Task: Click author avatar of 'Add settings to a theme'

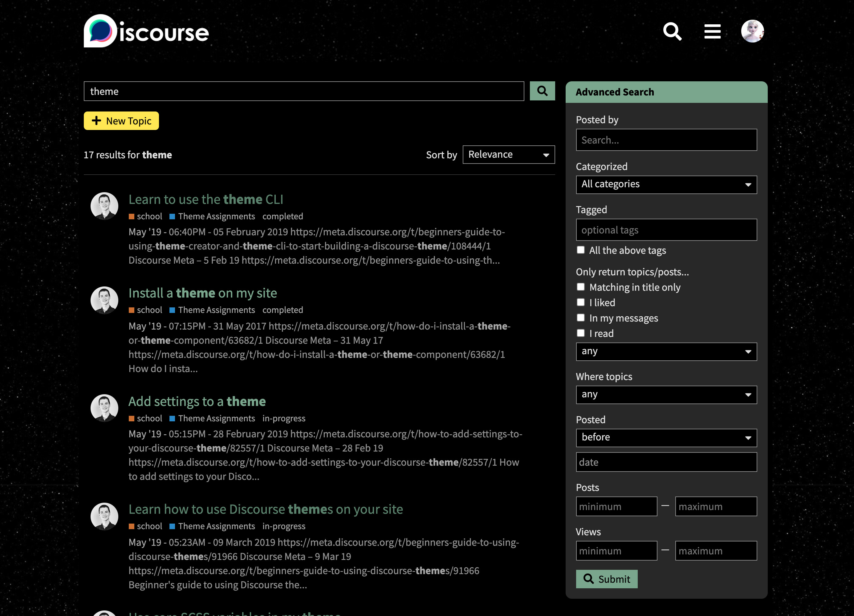Action: tap(104, 408)
